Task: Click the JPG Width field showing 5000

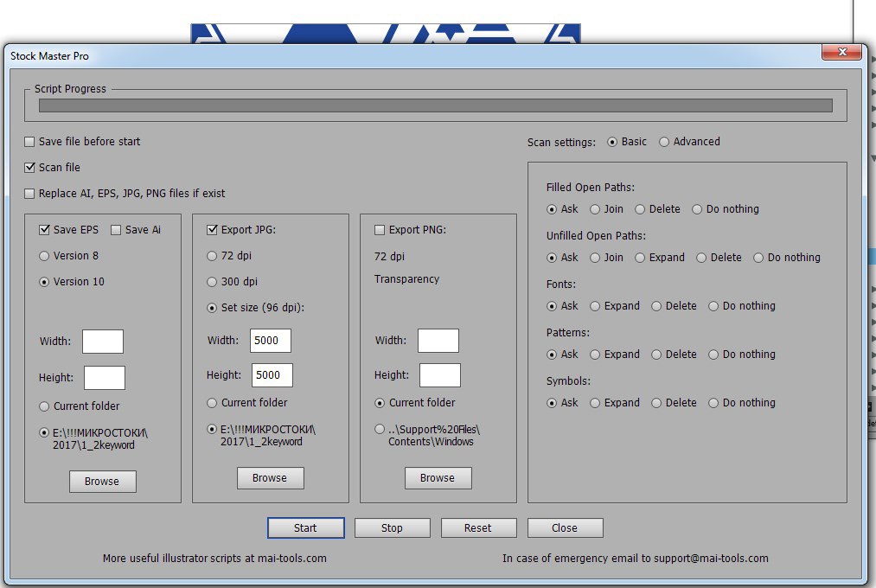Action: click(x=271, y=341)
